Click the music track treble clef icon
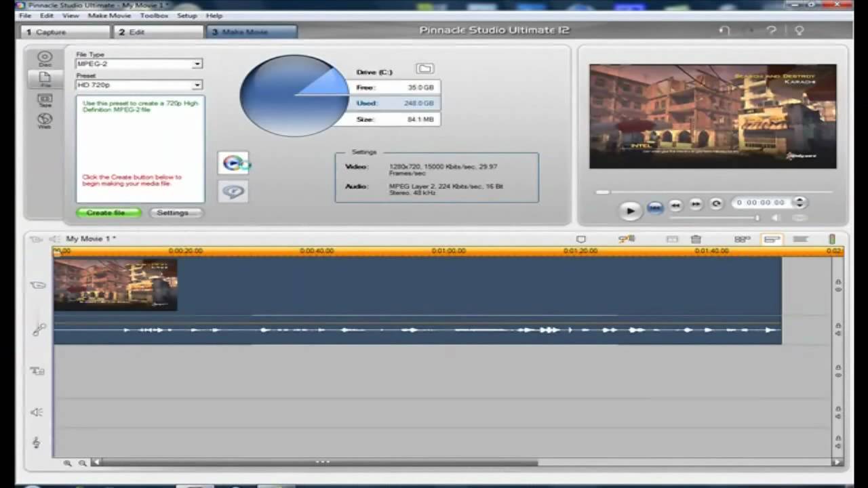The image size is (868, 488). (x=37, y=443)
